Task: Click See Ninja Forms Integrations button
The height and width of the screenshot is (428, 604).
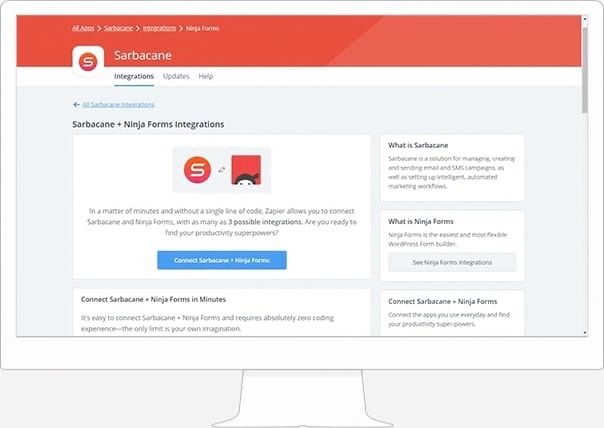Action: 452,262
